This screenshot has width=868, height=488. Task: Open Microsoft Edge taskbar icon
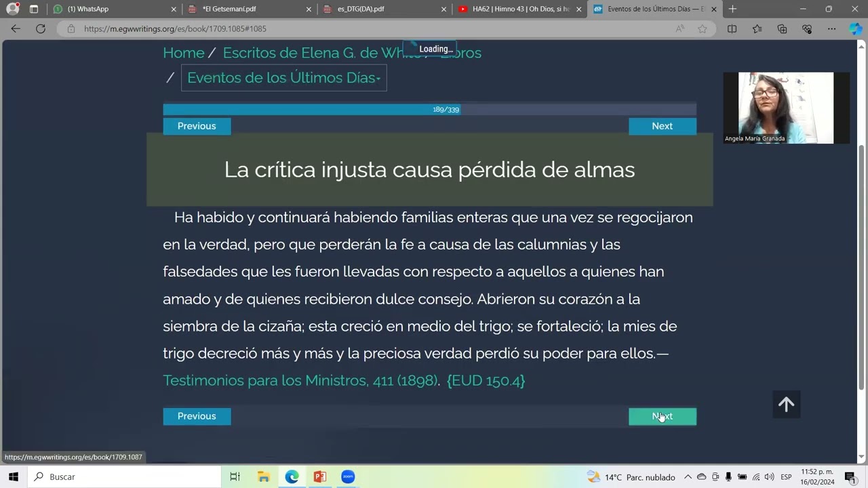(x=292, y=476)
